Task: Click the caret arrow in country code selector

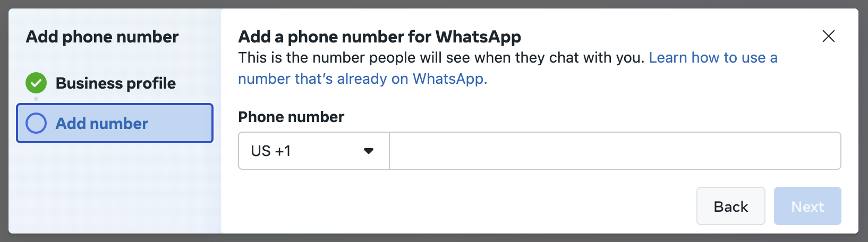Action: pyautogui.click(x=368, y=151)
